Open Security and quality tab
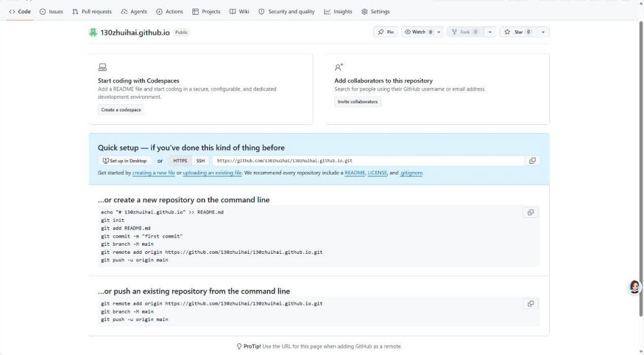The image size is (644, 355). pos(286,12)
